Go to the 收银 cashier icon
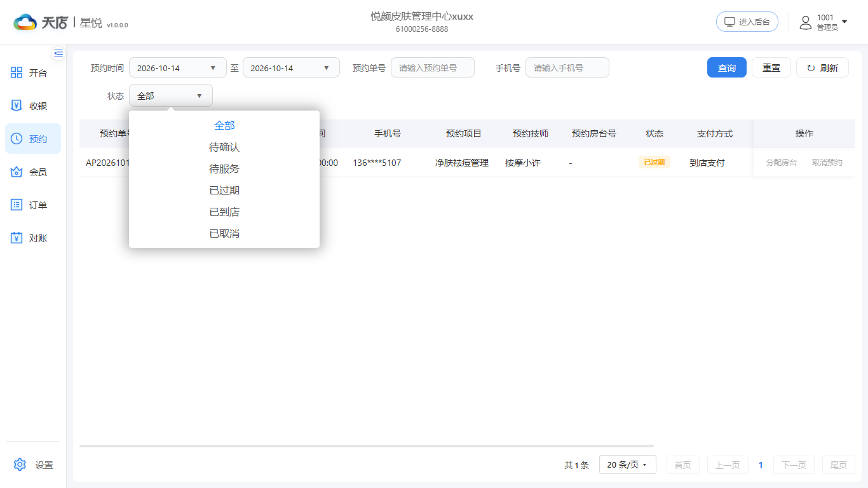The width and height of the screenshot is (868, 488). (x=17, y=106)
